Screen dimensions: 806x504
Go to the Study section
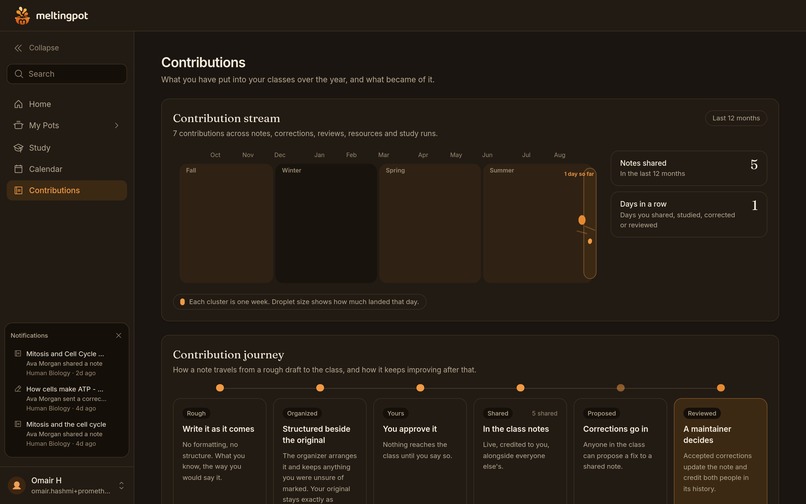67,148
